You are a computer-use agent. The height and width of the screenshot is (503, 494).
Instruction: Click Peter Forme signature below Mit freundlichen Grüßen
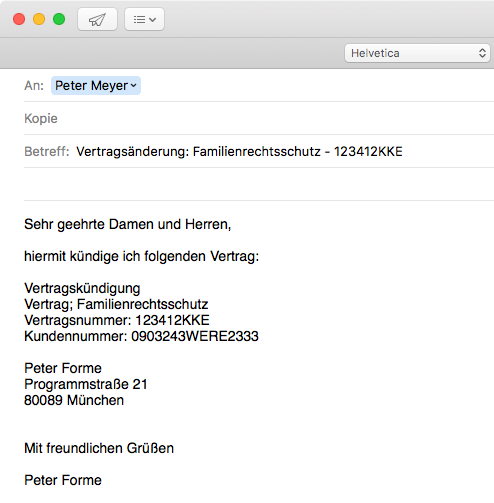pyautogui.click(x=63, y=480)
